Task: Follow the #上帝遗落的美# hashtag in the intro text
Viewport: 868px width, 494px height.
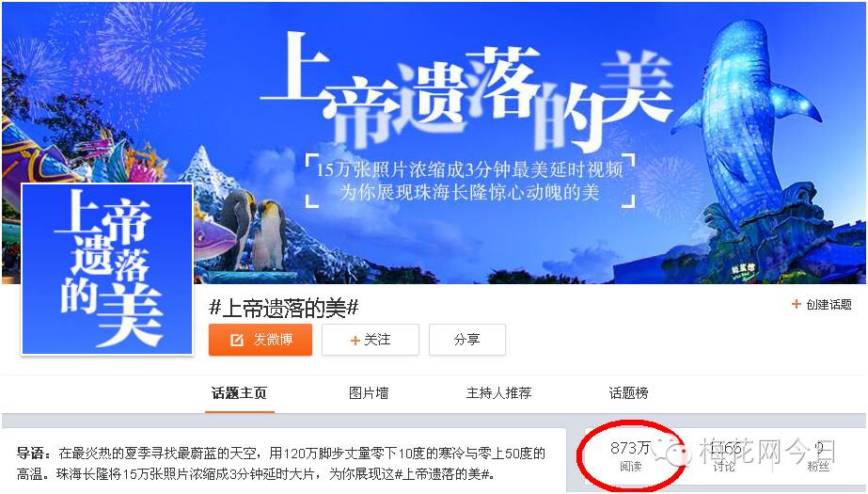Action: [x=442, y=474]
